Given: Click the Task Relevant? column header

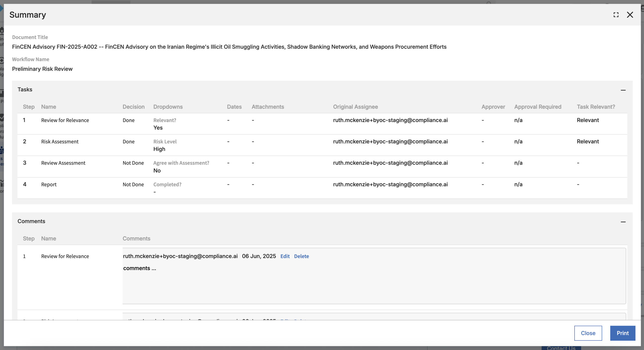Looking at the screenshot, I should click(x=596, y=107).
